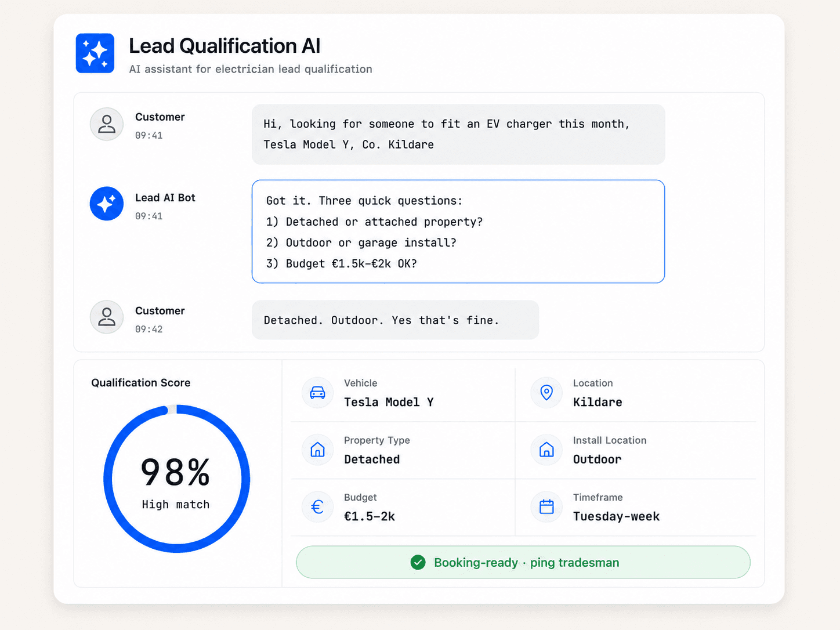Viewport: 840px width, 630px height.
Task: Click the 98% qualification score ring
Action: tap(176, 479)
